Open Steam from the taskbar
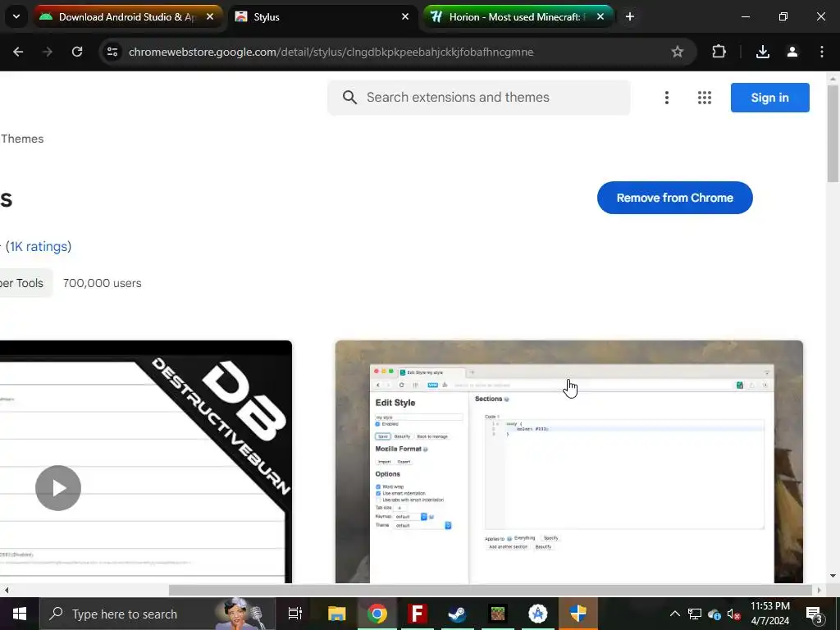Screen dimensions: 840x630 [x=458, y=614]
